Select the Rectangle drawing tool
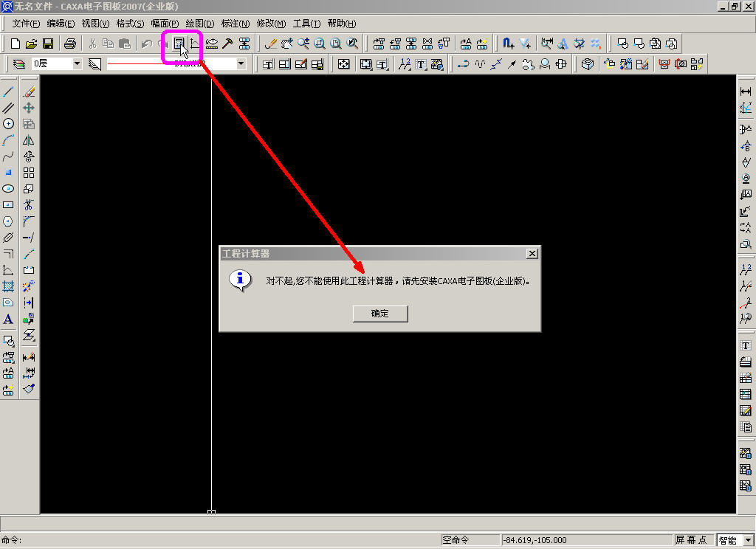756x549 pixels. [8, 205]
